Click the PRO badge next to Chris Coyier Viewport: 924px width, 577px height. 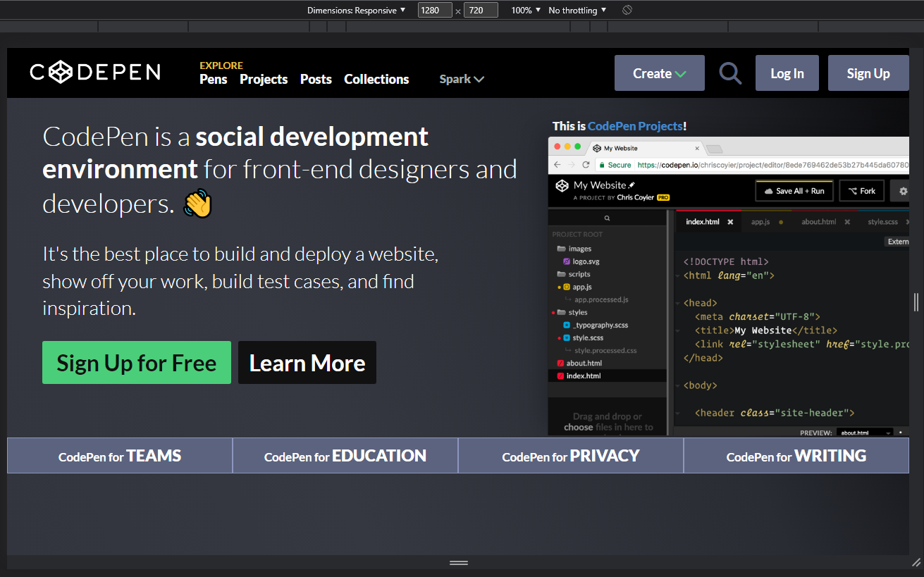pyautogui.click(x=663, y=198)
